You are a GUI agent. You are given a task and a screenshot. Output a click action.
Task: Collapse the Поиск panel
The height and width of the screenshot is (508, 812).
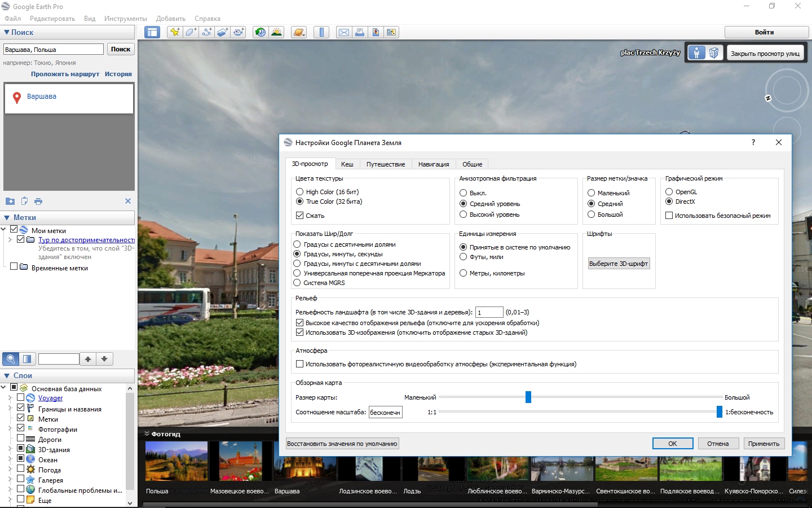tap(7, 32)
